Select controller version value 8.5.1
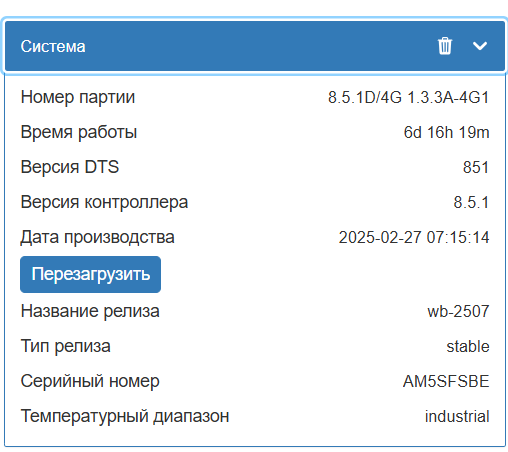 point(471,202)
